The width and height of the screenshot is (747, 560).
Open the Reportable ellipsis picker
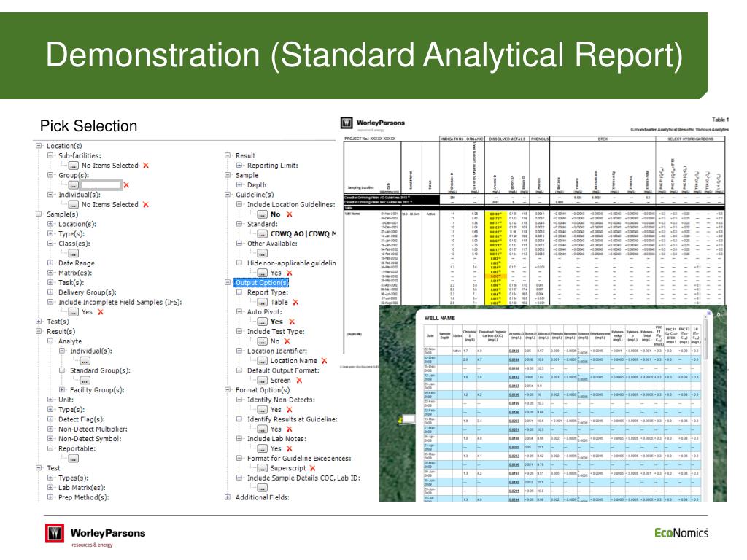pyautogui.click(x=74, y=459)
